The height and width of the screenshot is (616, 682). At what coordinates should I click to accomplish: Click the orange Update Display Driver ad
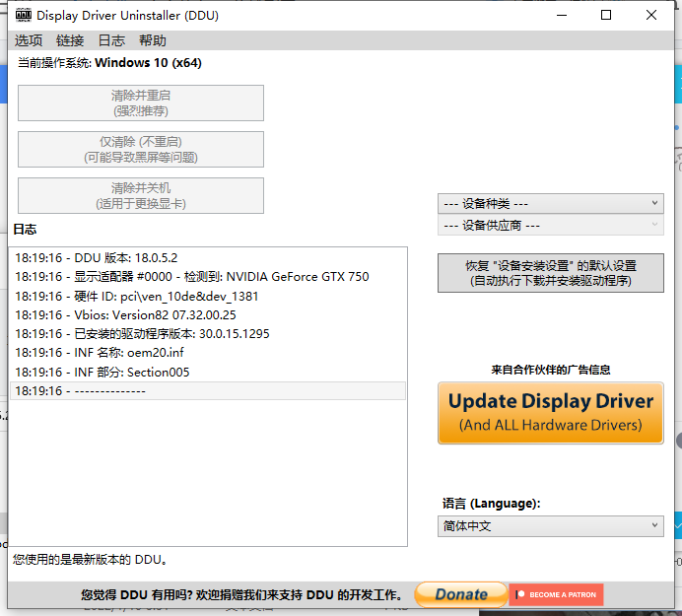pos(550,413)
